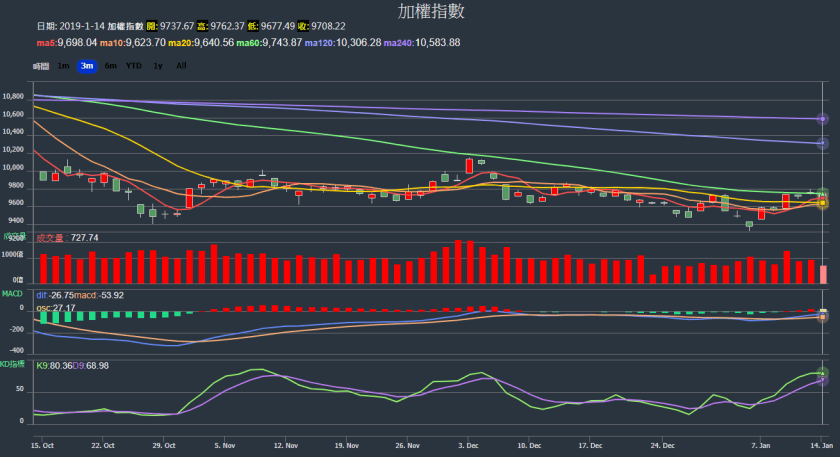Viewport: 840px width, 457px height.
Task: Click the KD指標 panel label
Action: [13, 364]
